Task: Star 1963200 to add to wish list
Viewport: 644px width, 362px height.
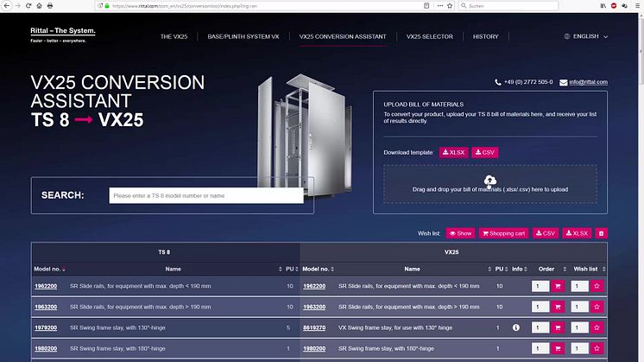Action: (597, 307)
